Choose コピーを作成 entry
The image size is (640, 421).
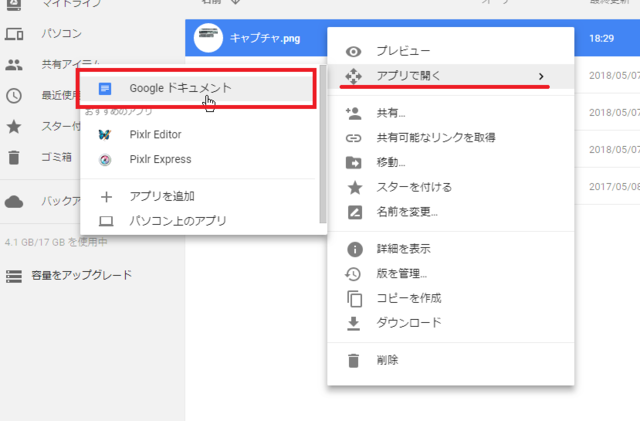[x=409, y=298]
